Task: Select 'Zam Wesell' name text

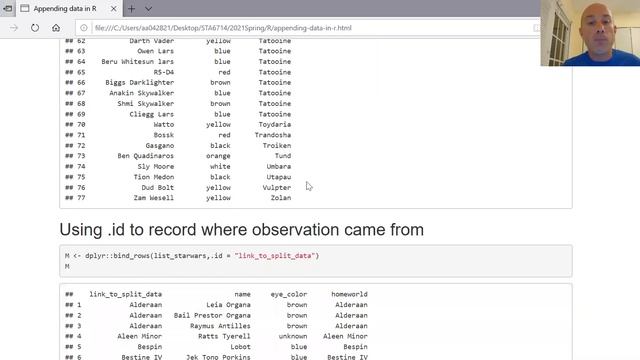Action: tap(153, 198)
